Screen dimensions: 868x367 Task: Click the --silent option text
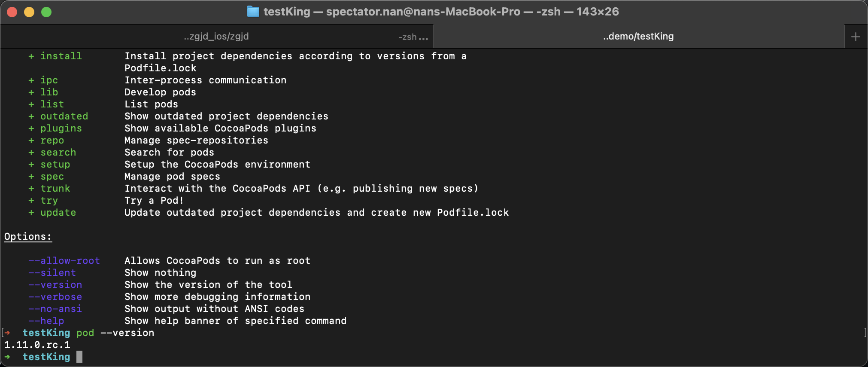coord(52,272)
